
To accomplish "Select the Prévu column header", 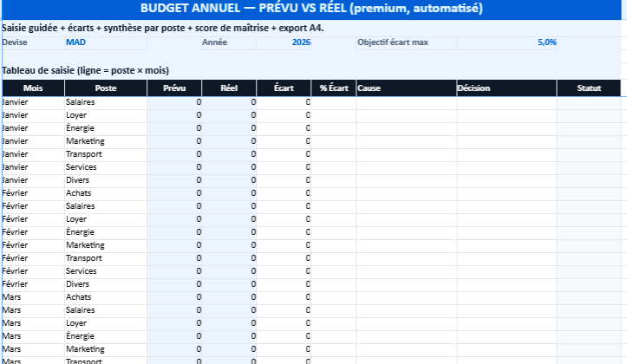I will [174, 88].
